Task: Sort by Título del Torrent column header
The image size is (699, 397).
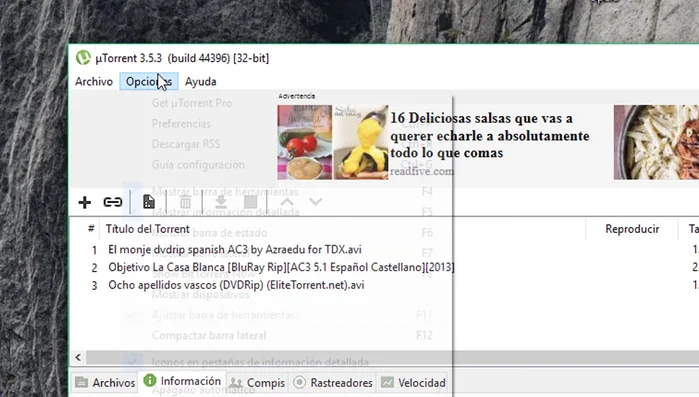Action: pyautogui.click(x=148, y=229)
